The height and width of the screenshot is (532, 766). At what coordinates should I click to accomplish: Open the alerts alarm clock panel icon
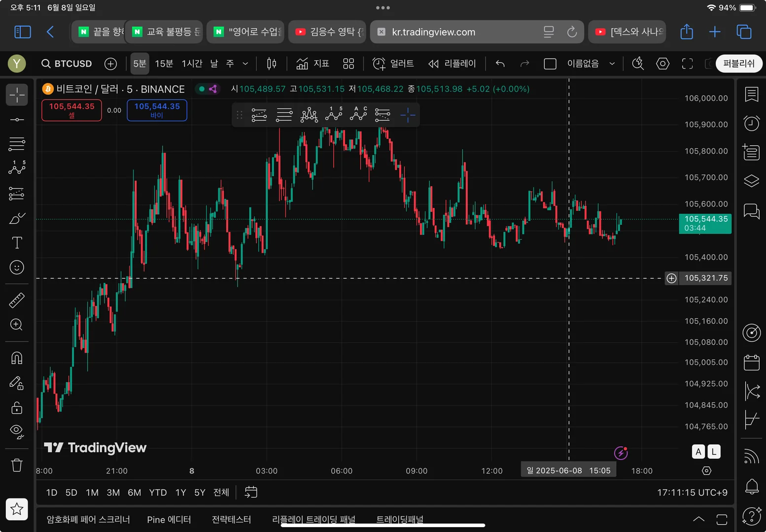pos(751,123)
